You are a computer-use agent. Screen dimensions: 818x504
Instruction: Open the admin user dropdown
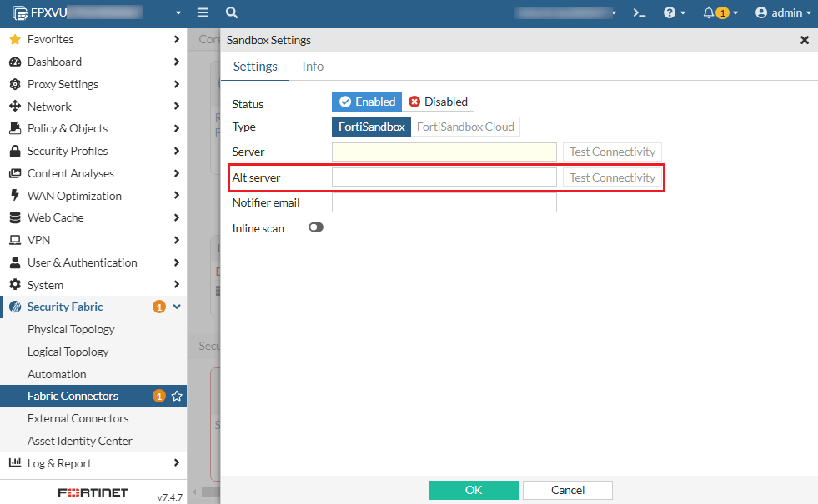[783, 12]
